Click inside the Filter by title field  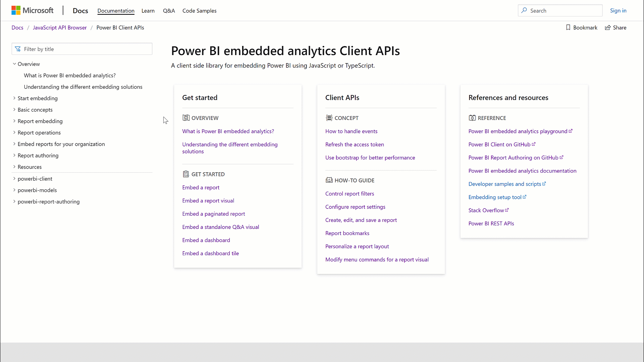tap(82, 49)
